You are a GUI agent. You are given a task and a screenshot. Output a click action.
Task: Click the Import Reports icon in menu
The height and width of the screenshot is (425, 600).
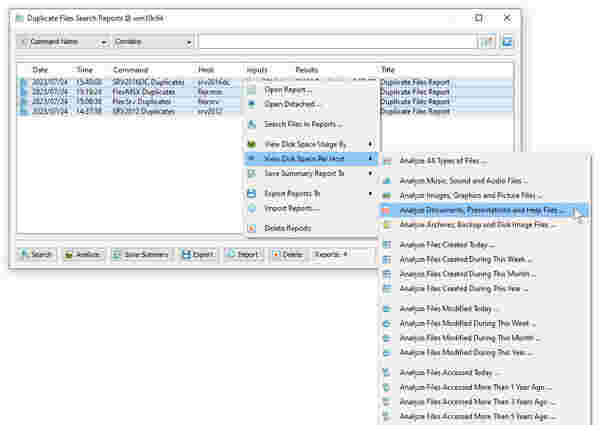point(252,208)
